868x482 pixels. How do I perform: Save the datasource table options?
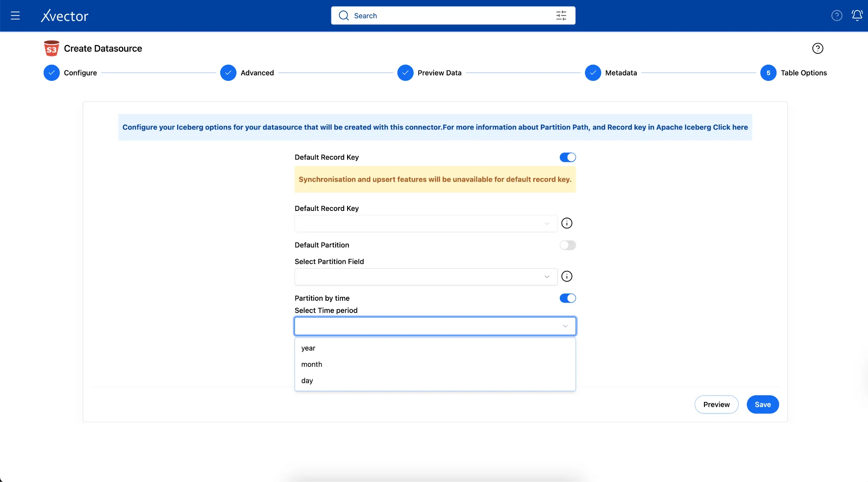click(762, 404)
